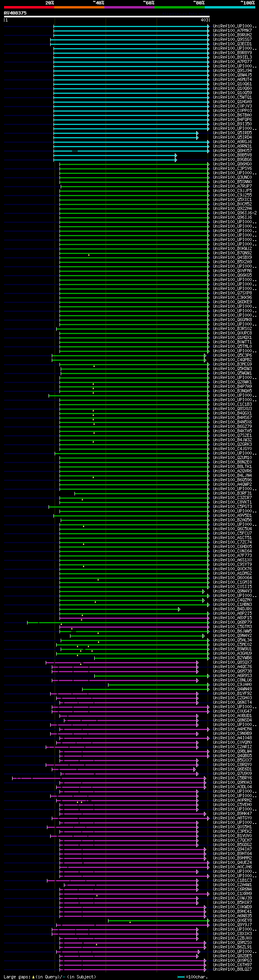Select the UniRef100_B7QN92 label
Viewport: 259px width, 980px height.
click(x=232, y=253)
